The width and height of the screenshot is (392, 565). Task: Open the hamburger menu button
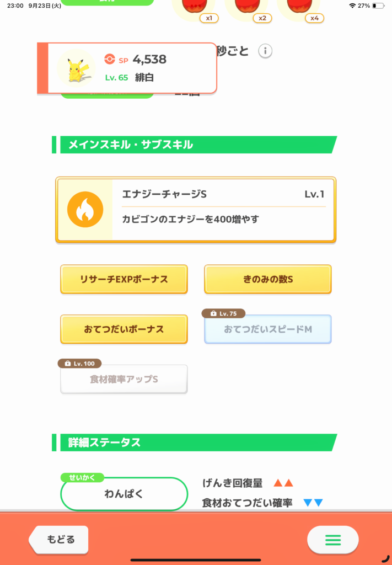[332, 540]
